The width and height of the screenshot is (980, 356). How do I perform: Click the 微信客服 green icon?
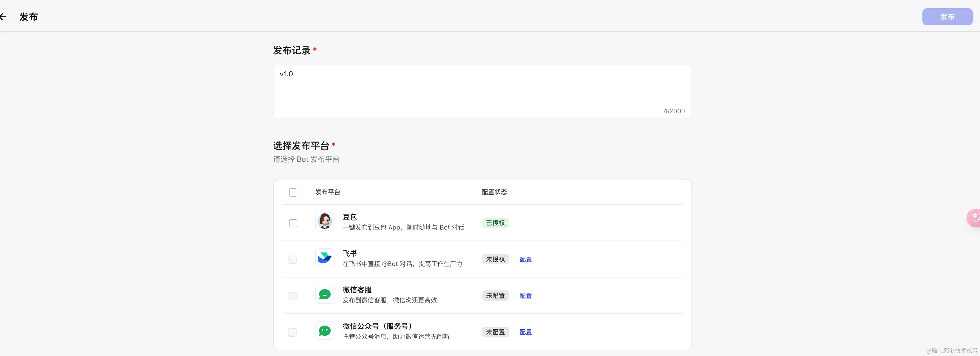(324, 294)
